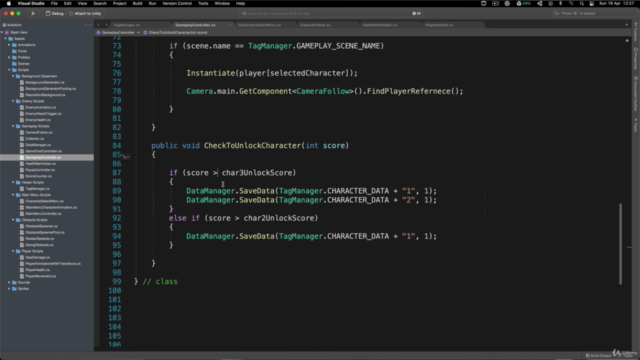640x360 pixels.
Task: Open the Run menu
Action: pyautogui.click(x=152, y=3)
